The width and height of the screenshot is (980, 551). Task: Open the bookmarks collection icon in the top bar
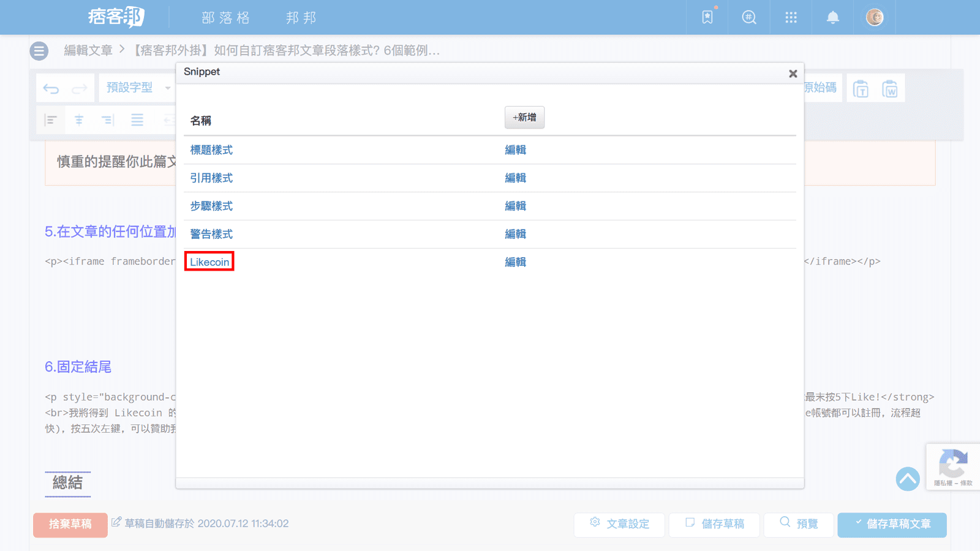pos(707,17)
